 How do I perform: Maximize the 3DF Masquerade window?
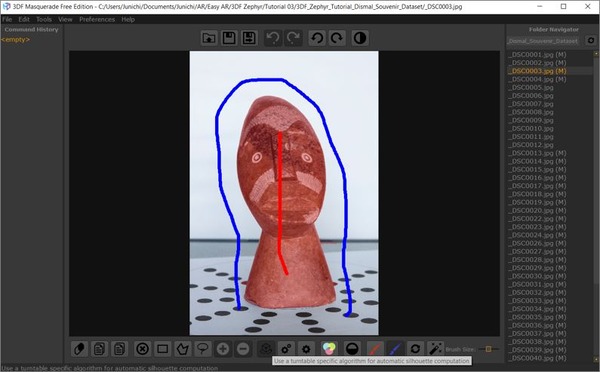click(x=563, y=7)
